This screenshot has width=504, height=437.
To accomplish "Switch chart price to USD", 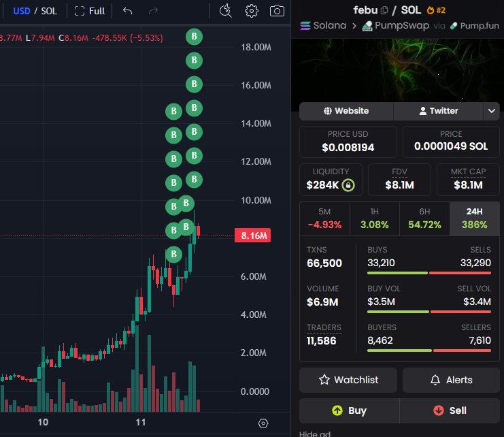I will [22, 11].
